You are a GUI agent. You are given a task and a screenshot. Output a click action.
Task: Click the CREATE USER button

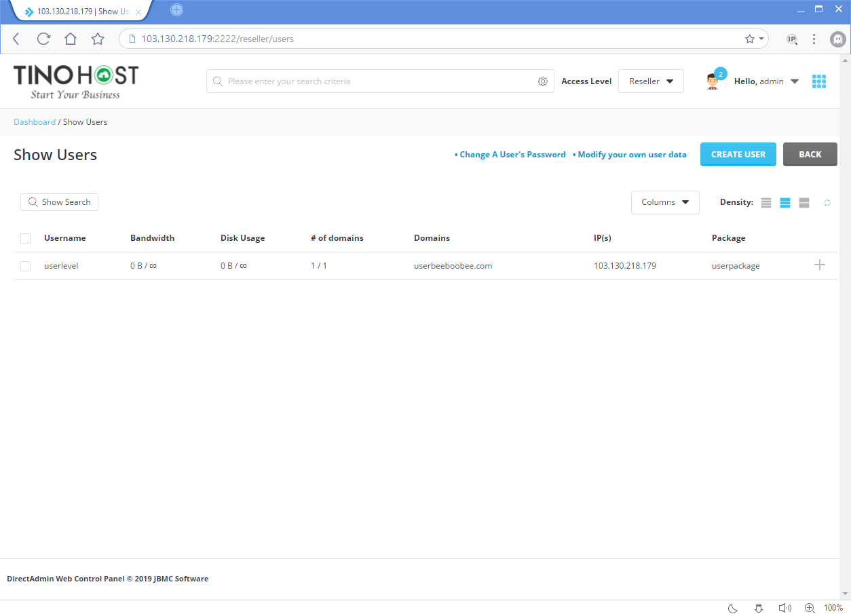pos(738,154)
